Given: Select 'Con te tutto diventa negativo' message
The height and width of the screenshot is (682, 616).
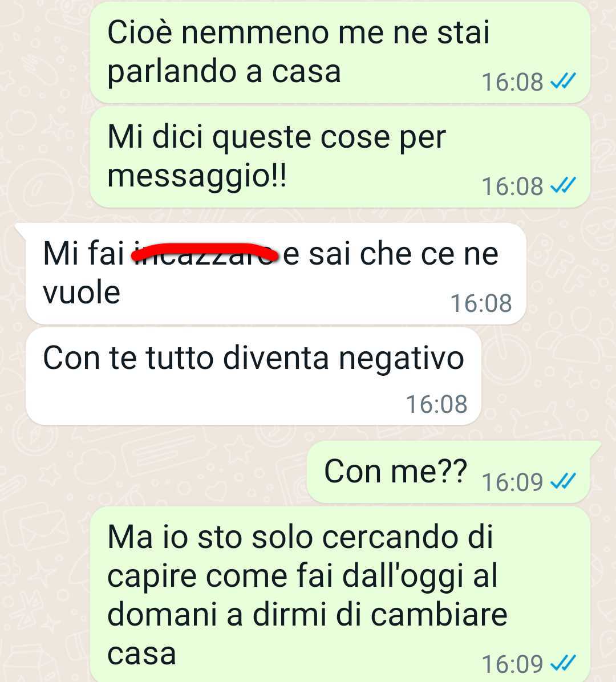Looking at the screenshot, I should (x=253, y=376).
